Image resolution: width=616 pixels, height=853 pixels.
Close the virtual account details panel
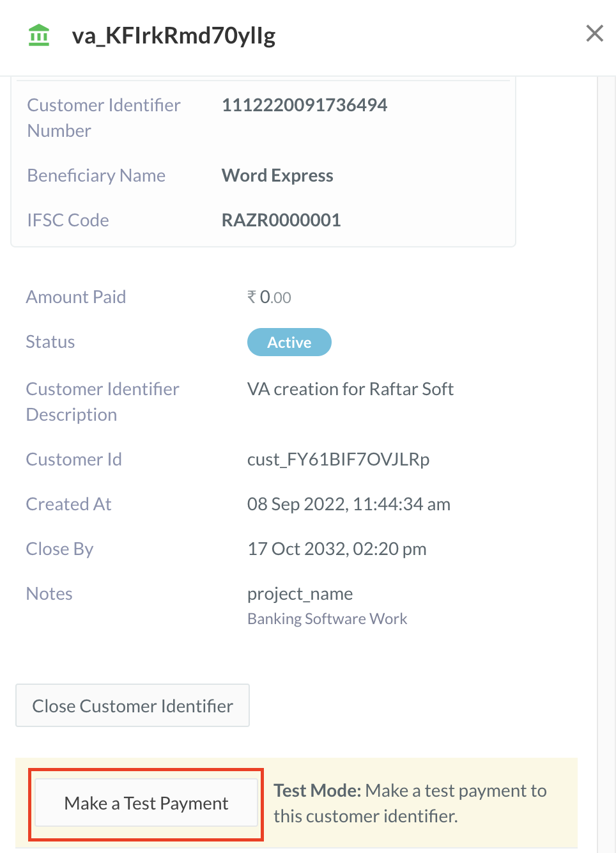(x=594, y=33)
